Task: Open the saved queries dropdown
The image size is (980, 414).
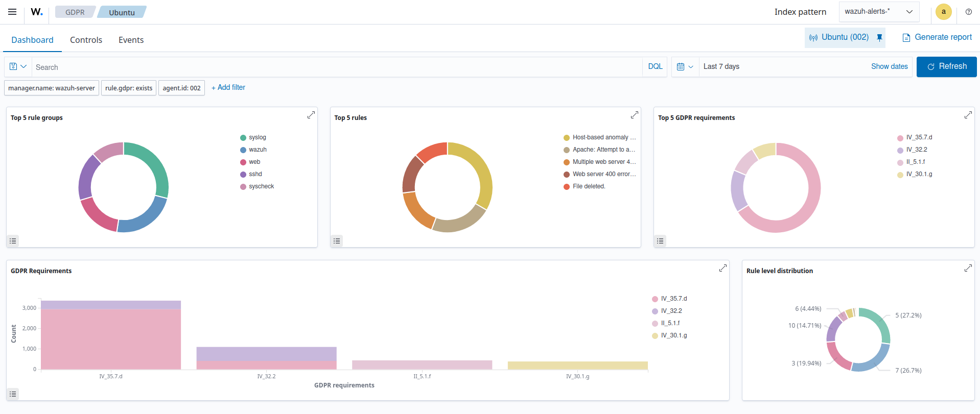Action: pyautogui.click(x=18, y=67)
